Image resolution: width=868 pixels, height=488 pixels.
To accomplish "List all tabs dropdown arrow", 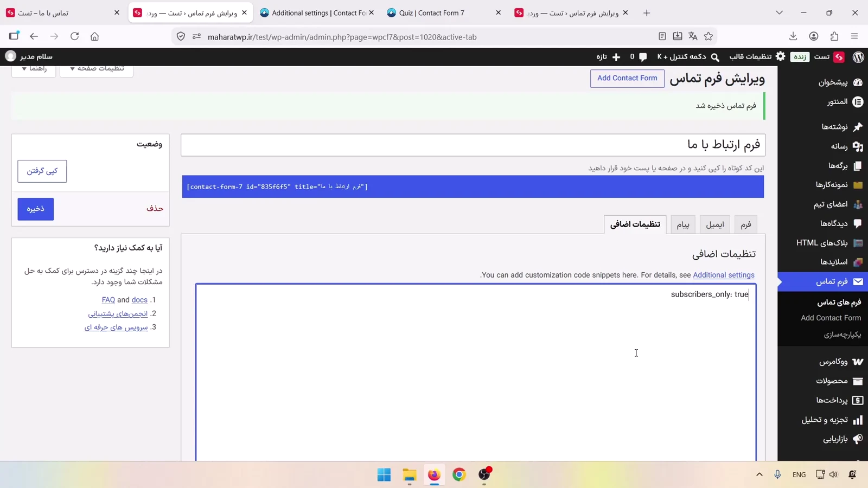I will [x=779, y=12].
